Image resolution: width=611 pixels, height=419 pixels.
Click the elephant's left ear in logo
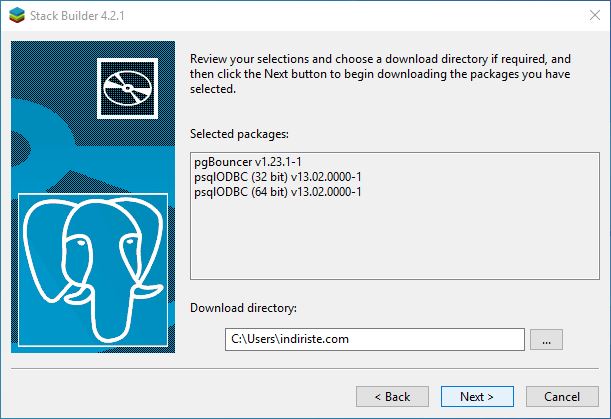click(44, 249)
